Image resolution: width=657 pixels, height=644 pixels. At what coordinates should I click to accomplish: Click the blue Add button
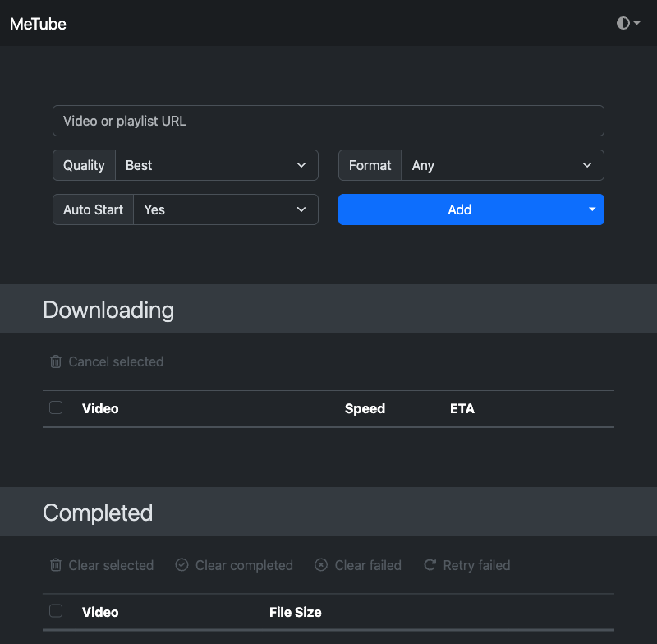(460, 209)
